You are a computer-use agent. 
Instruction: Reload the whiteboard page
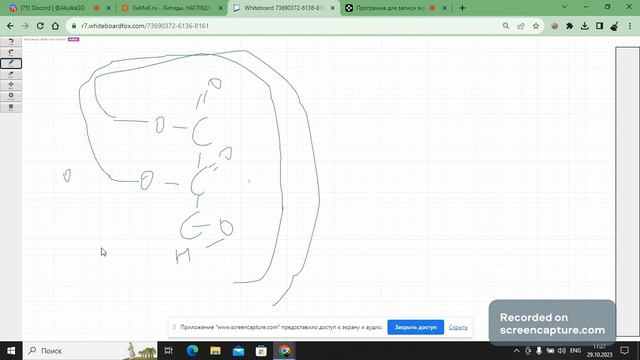tap(40, 26)
